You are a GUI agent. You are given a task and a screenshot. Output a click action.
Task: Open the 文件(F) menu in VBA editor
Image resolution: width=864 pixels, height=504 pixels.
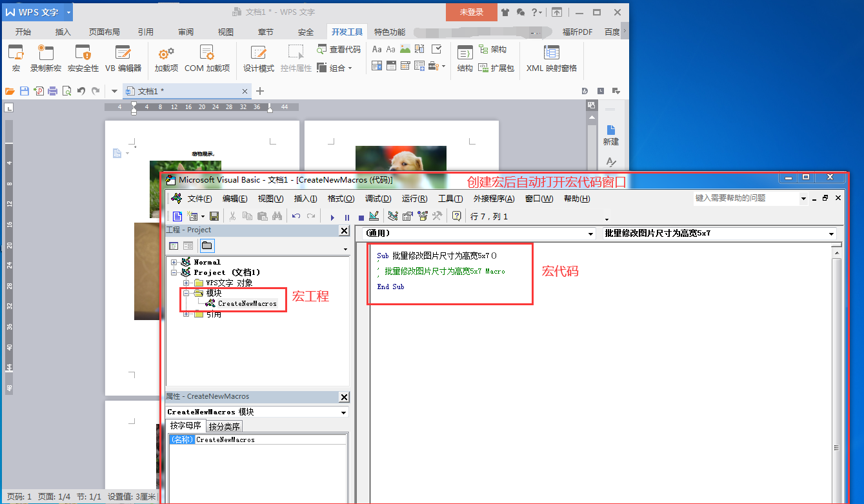(199, 199)
